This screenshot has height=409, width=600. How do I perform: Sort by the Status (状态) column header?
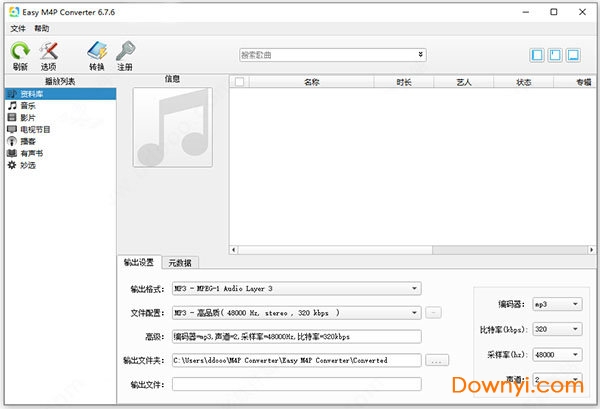coord(523,82)
